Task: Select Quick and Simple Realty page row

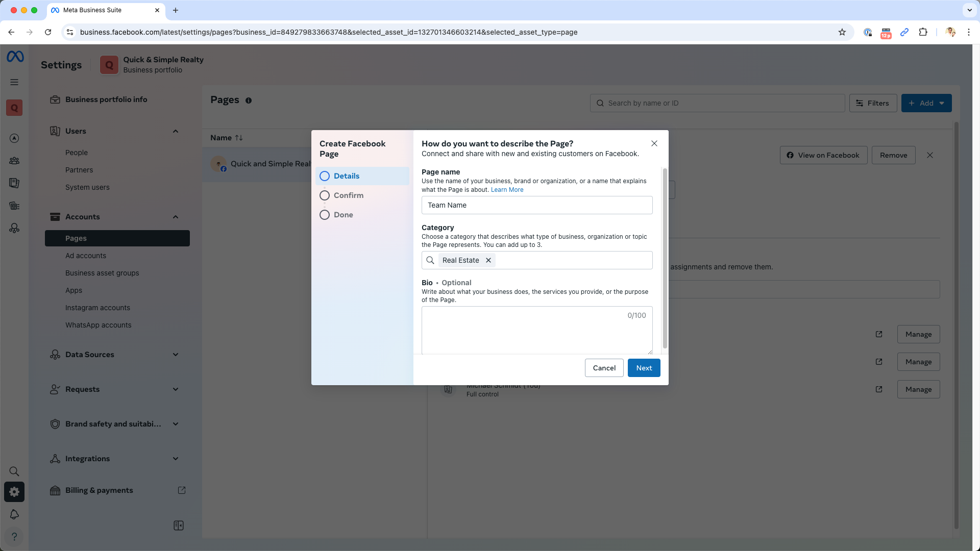Action: pos(257,164)
